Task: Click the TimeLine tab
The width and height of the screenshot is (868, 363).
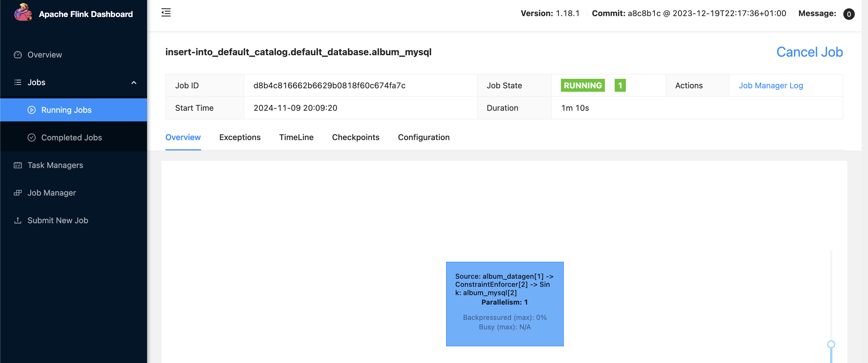Action: (296, 137)
